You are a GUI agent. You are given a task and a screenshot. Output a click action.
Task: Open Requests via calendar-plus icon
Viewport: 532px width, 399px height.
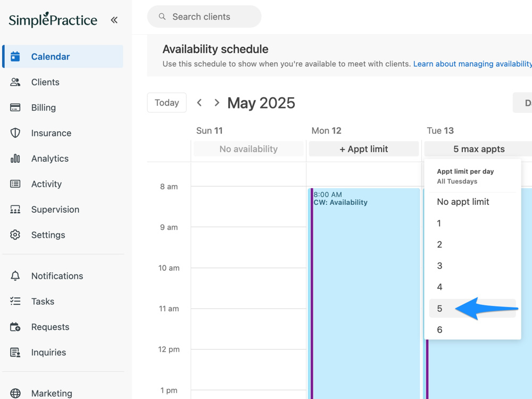[15, 327]
